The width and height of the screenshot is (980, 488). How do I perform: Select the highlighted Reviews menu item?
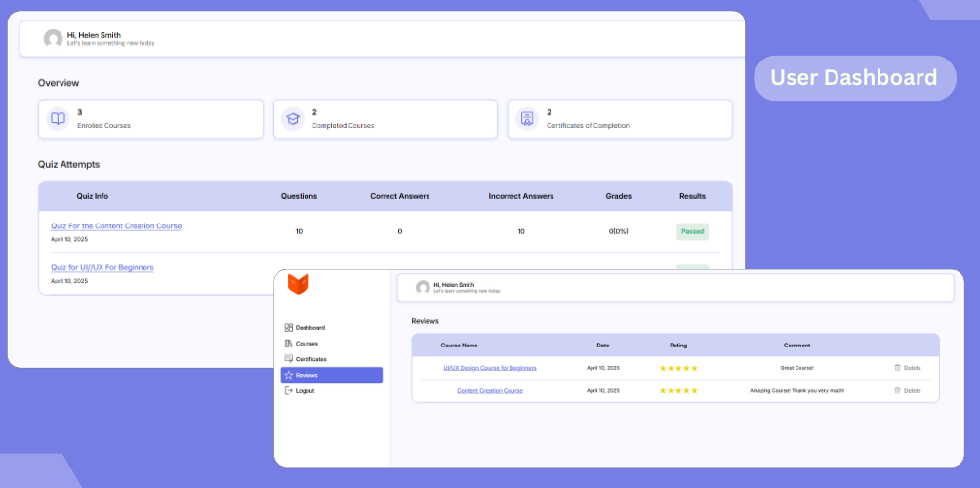(331, 375)
